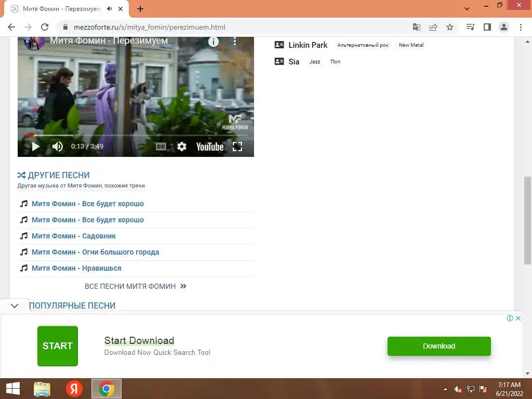Open Митя Фомин - Нравишься song
532x399 pixels.
coord(76,269)
